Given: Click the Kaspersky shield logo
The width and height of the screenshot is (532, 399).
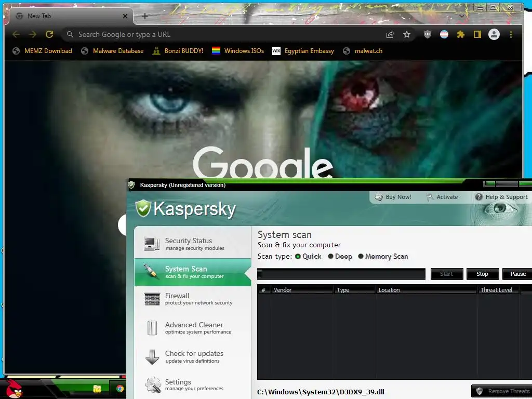Looking at the screenshot, I should pos(143,208).
